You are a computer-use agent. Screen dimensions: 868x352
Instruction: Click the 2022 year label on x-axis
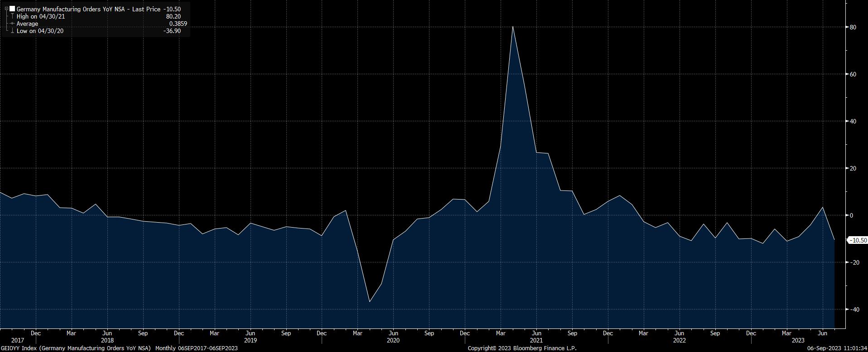tap(680, 340)
